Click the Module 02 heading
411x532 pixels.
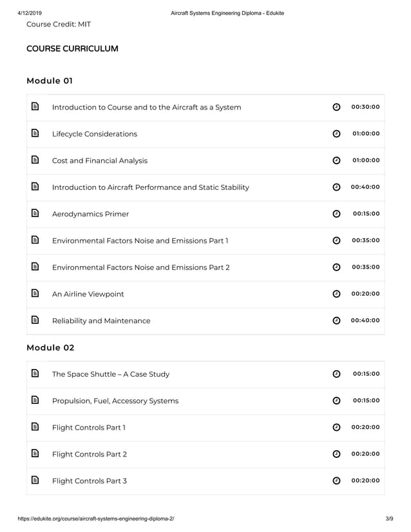(50, 348)
